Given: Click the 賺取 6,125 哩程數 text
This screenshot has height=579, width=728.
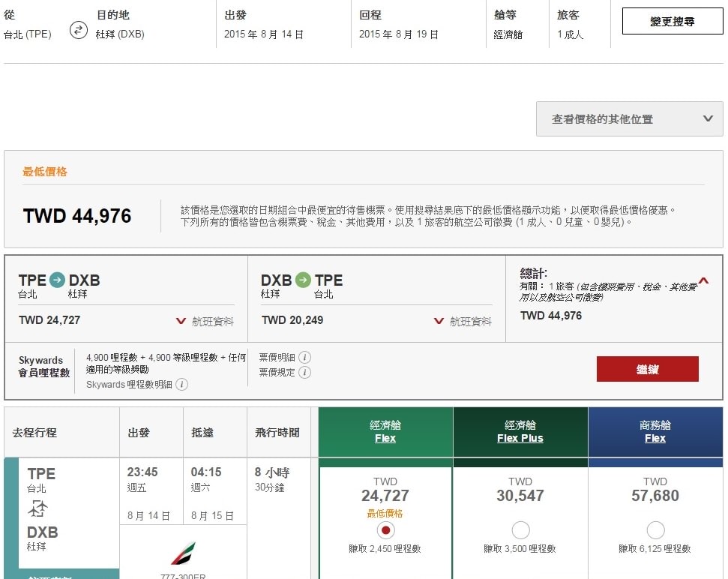Looking at the screenshot, I should coord(655,549).
